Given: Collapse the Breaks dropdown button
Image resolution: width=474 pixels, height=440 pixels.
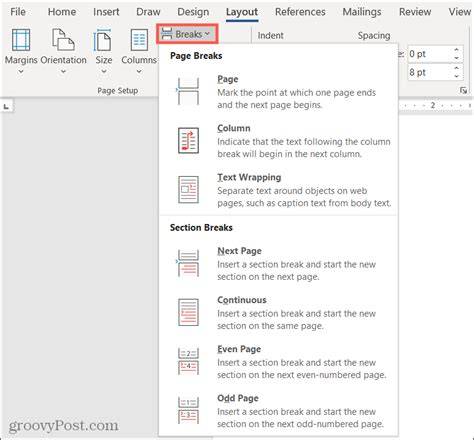Looking at the screenshot, I should (187, 34).
